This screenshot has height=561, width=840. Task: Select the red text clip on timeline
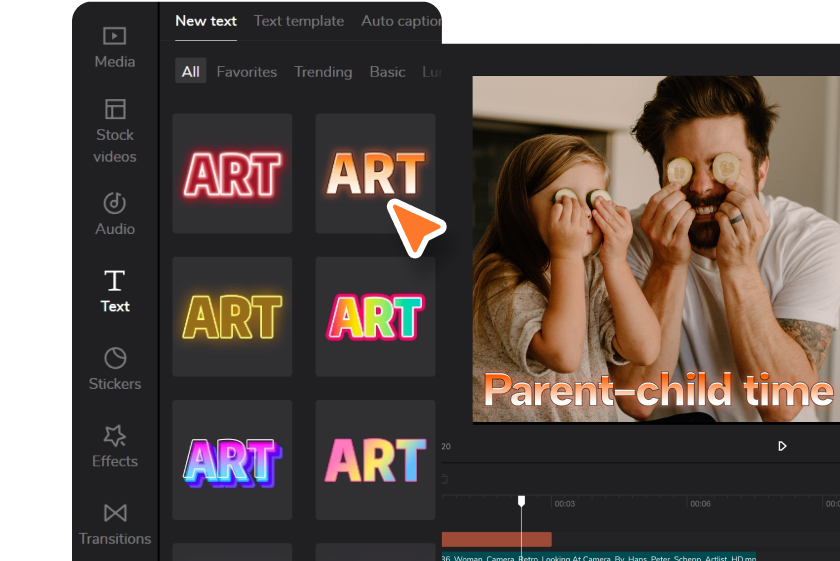click(x=497, y=539)
